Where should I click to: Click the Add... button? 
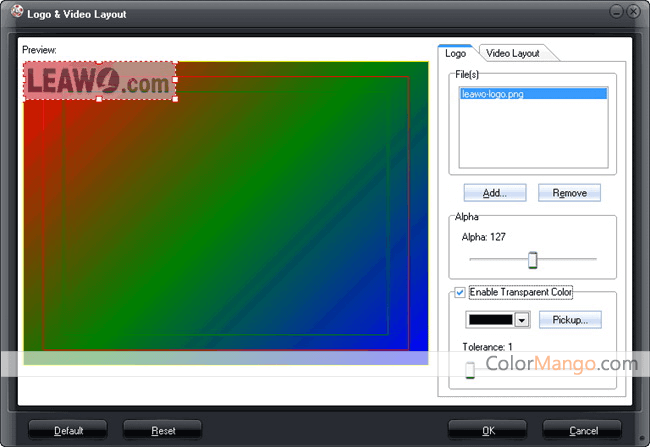pos(493,192)
